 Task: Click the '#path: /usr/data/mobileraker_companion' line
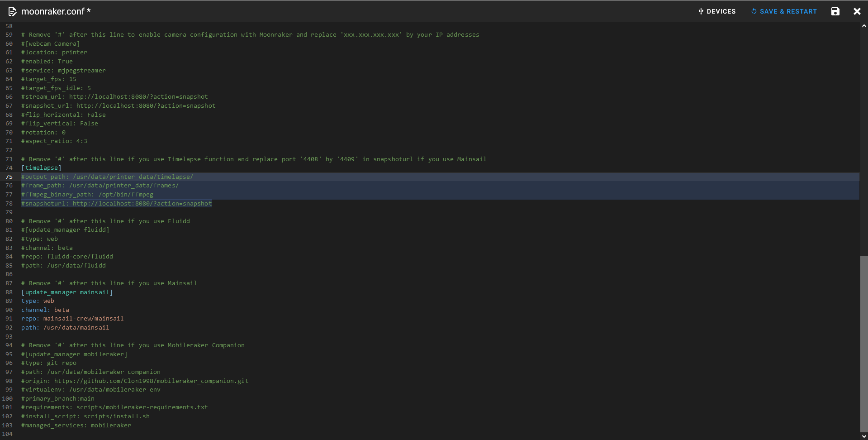point(91,372)
